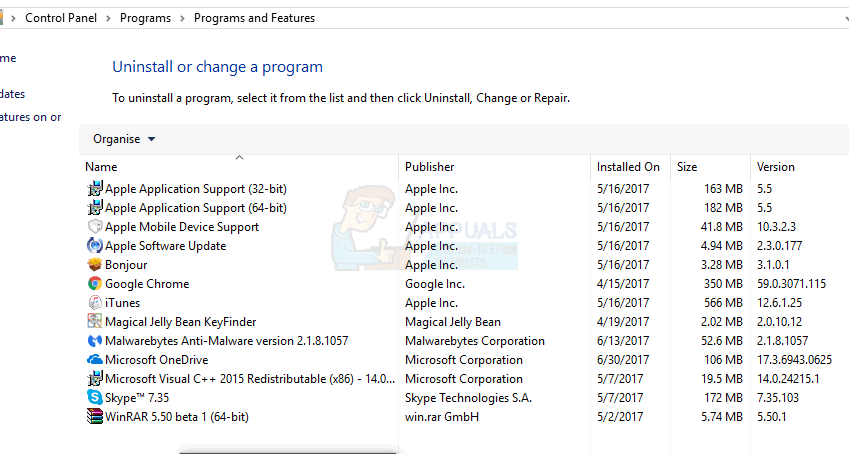Select the WinRAR 5.50 beta icon
Screen dimensions: 849x454
point(95,417)
